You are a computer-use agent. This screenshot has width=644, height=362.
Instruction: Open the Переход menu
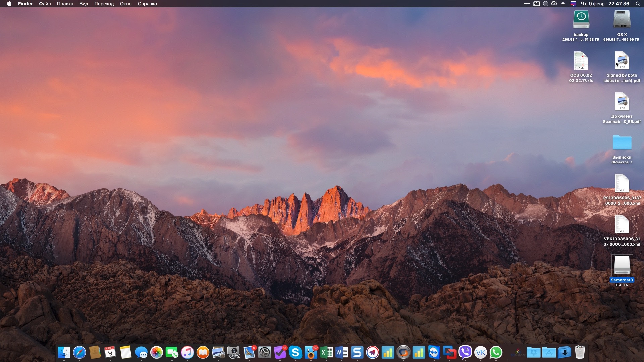[x=104, y=4]
